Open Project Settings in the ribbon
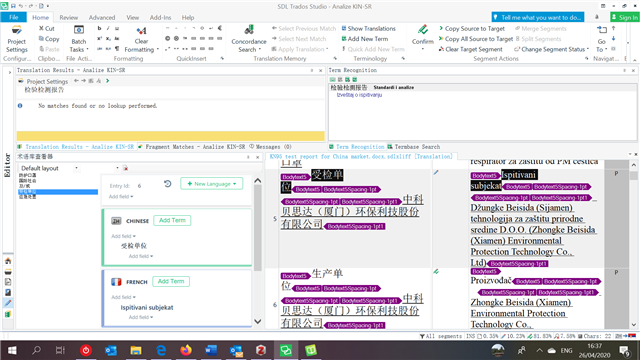 click(x=16, y=39)
